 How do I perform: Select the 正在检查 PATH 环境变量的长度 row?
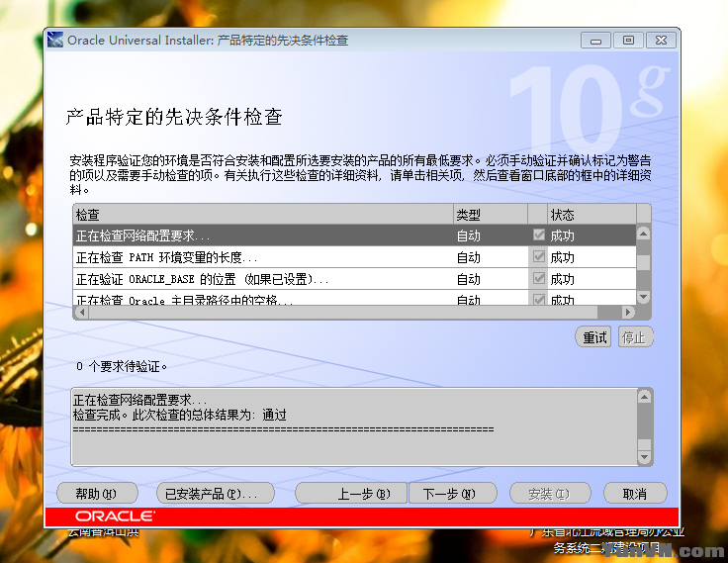point(355,257)
